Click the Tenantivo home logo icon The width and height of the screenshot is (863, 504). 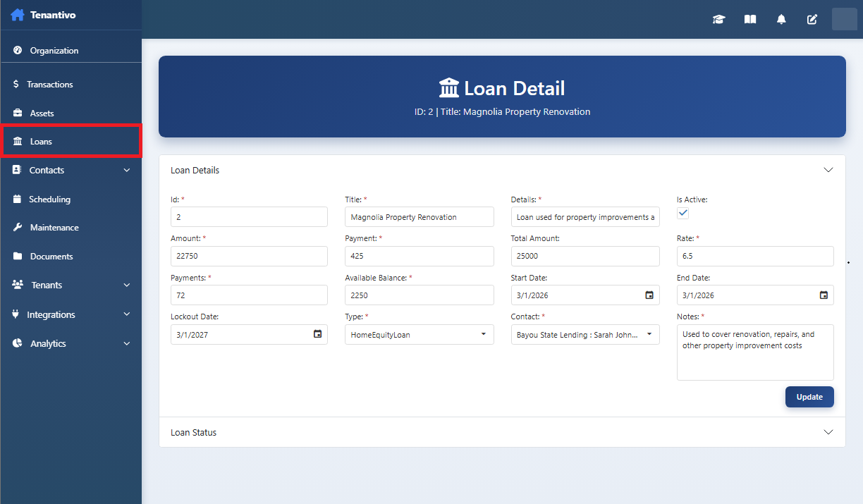coord(18,14)
